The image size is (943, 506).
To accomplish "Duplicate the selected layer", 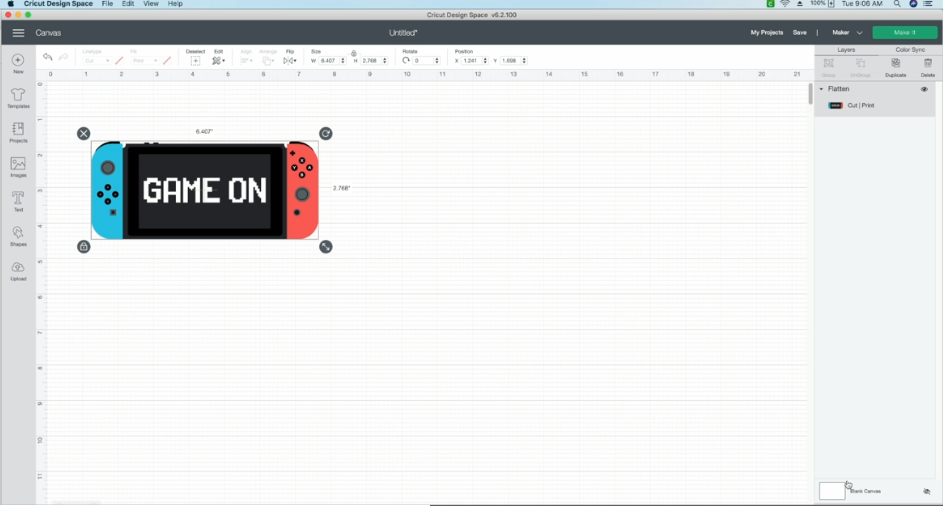I will click(895, 67).
